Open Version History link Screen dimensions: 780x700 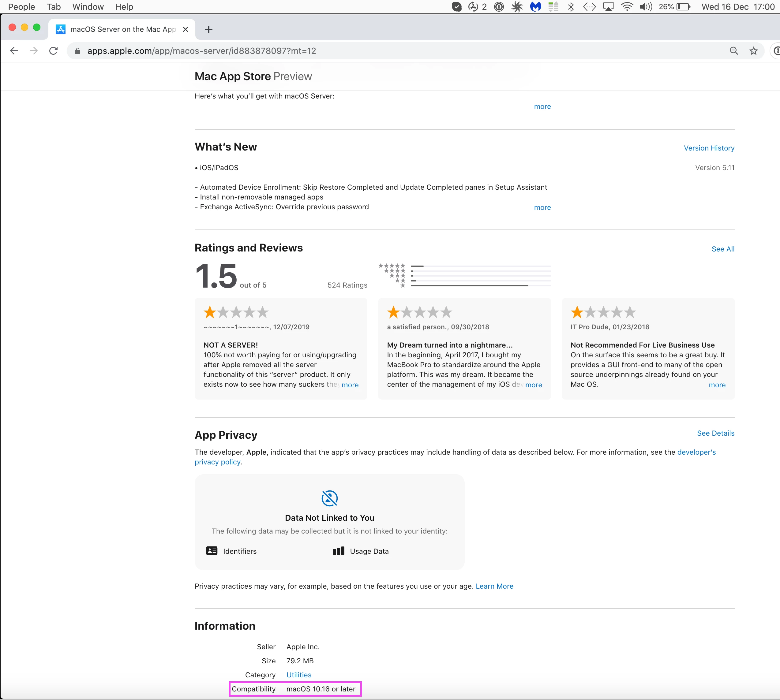click(709, 148)
